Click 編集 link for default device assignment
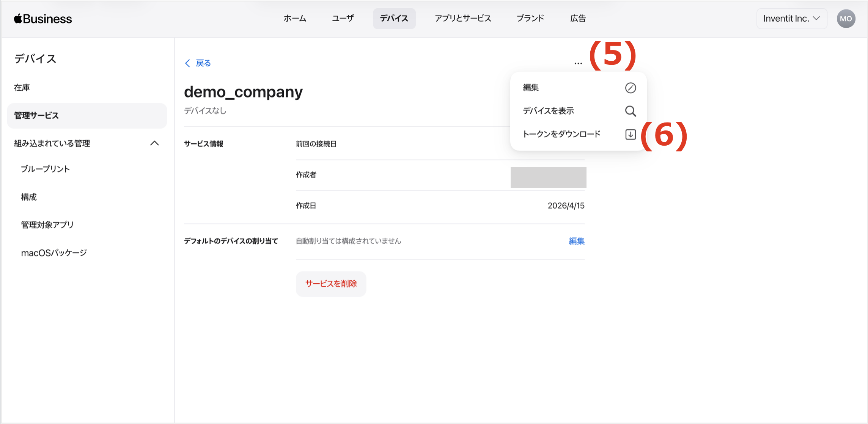 (576, 241)
